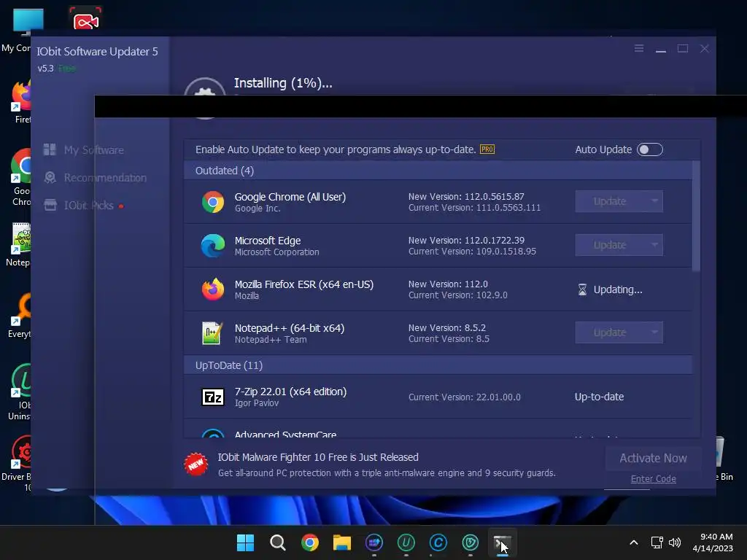Screen dimensions: 747x560
Task: Open clock showing 9:40 AM 4/14/2023
Action: click(713, 542)
